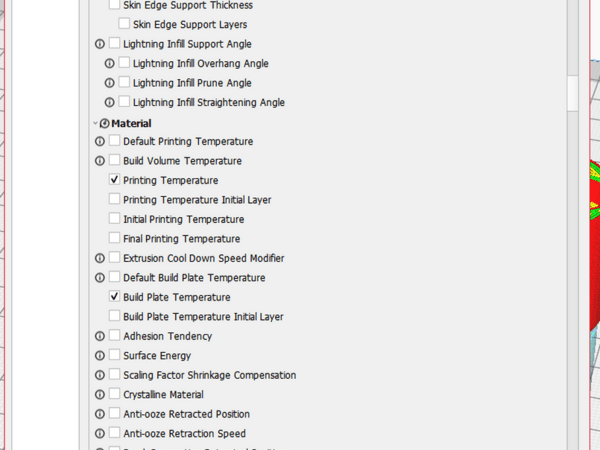Click info icon next to Crystalline Material
The width and height of the screenshot is (600, 450).
coord(100,395)
